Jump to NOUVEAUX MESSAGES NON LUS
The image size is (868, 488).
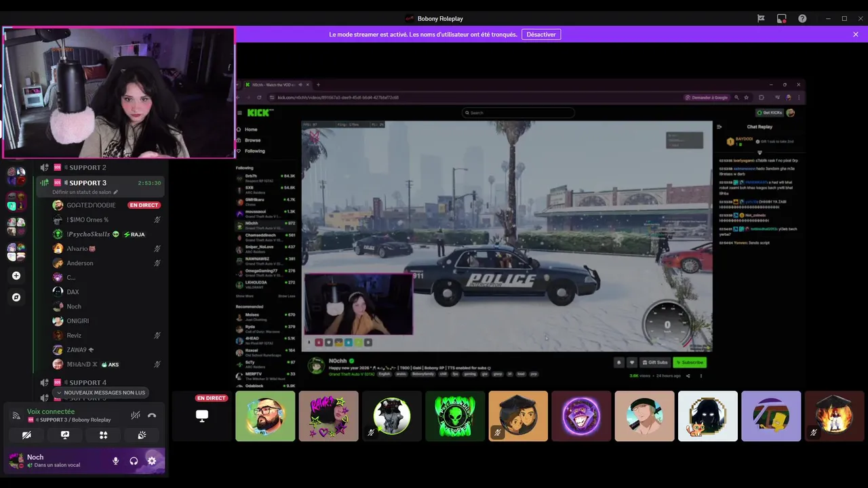tap(101, 392)
